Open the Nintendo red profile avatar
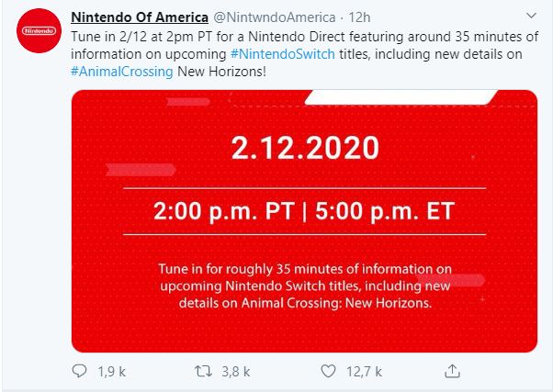 pyautogui.click(x=39, y=30)
